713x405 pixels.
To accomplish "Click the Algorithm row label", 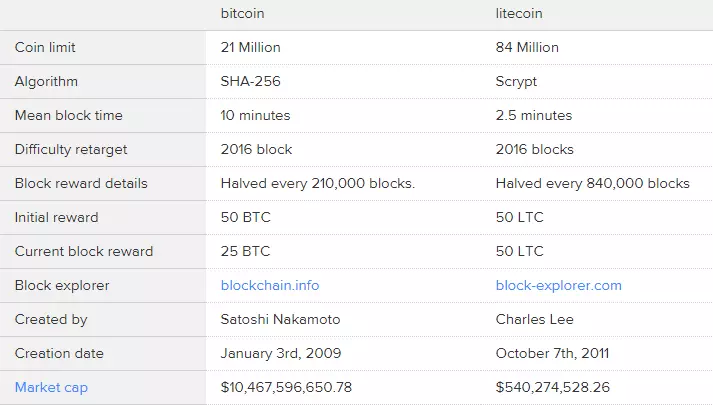I will (46, 82).
